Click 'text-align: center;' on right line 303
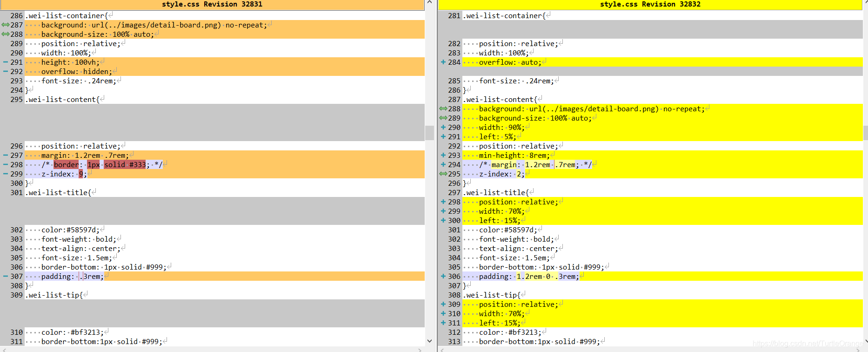 (519, 248)
